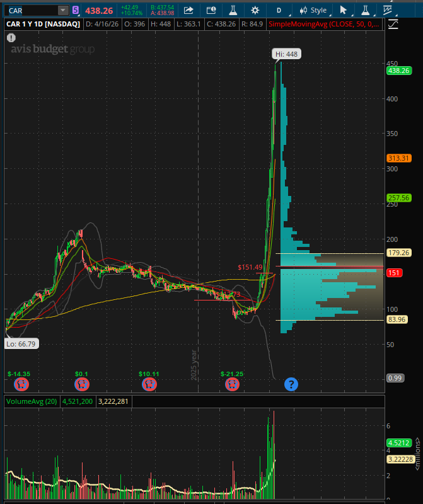
Task: Click the red 151 price axis tag
Action: tap(394, 273)
